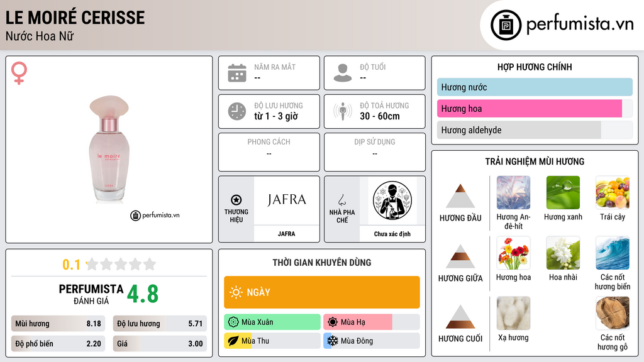Click the Giá 3.00 score bar
The image size is (644, 362).
click(x=160, y=344)
